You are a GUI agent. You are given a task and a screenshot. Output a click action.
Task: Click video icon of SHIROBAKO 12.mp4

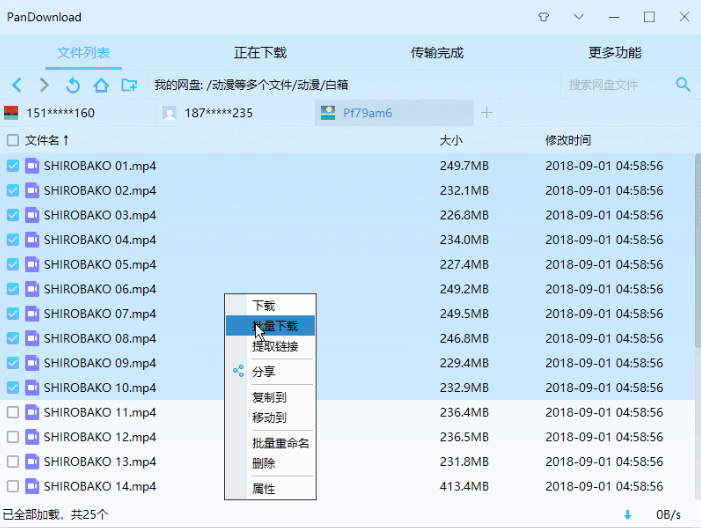click(32, 437)
